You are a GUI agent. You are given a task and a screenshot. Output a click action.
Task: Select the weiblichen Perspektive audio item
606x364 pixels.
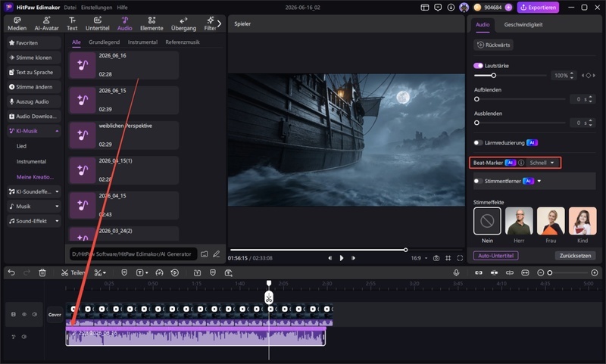123,135
